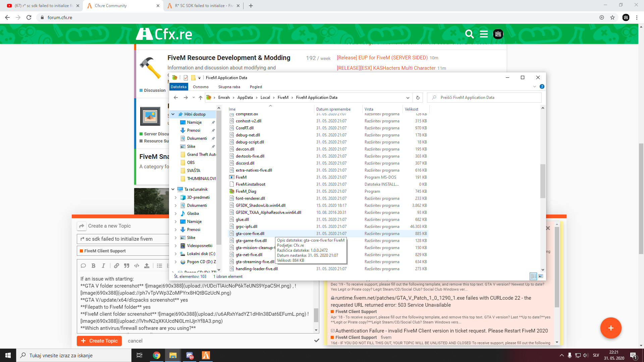This screenshot has height=362, width=644.
Task: Refresh the FiveM Application Data folder view
Action: click(418, 98)
